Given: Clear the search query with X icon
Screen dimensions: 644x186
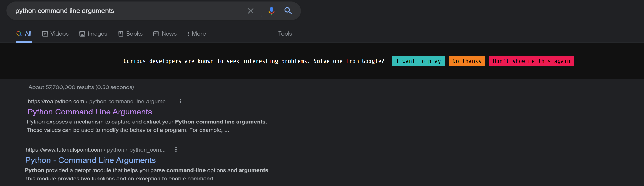Looking at the screenshot, I should (x=250, y=11).
